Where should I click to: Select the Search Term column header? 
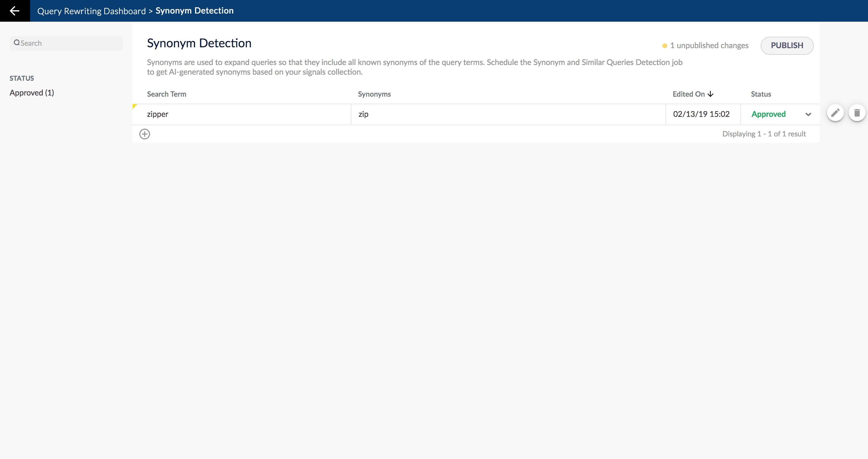166,94
